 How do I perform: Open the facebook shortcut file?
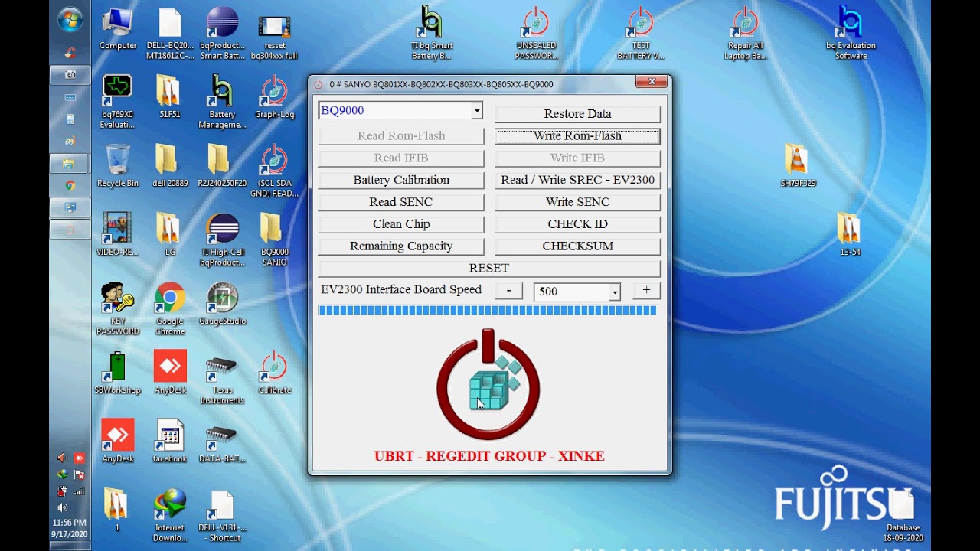click(x=170, y=441)
